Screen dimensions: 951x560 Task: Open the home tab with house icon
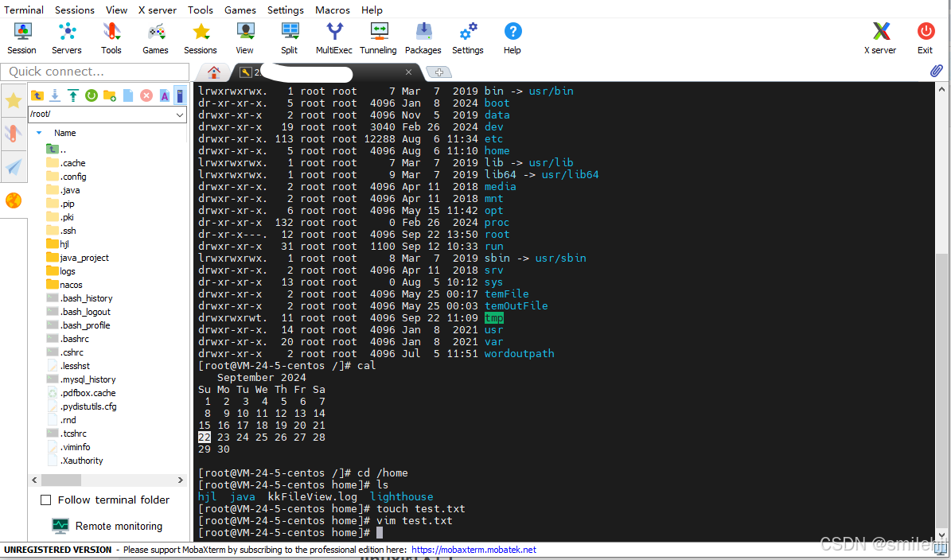[213, 72]
